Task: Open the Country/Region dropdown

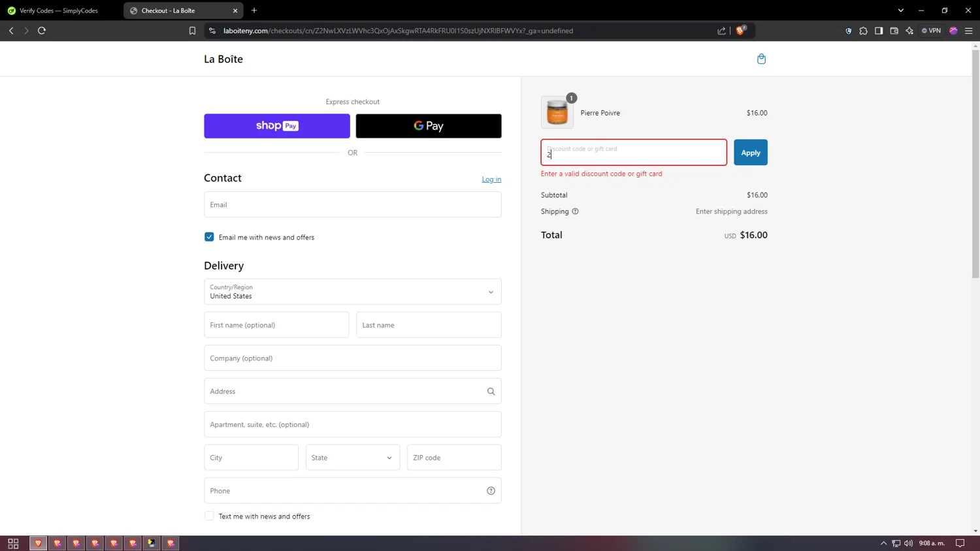Action: pyautogui.click(x=353, y=292)
